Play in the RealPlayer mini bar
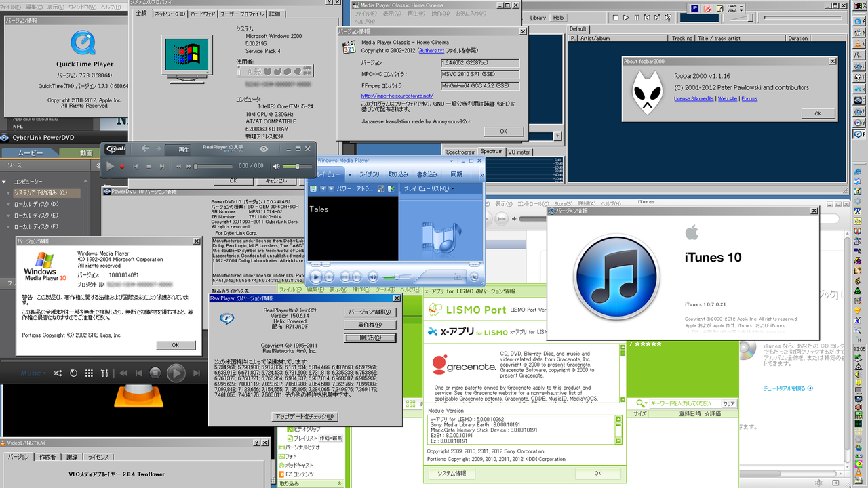 (x=111, y=166)
